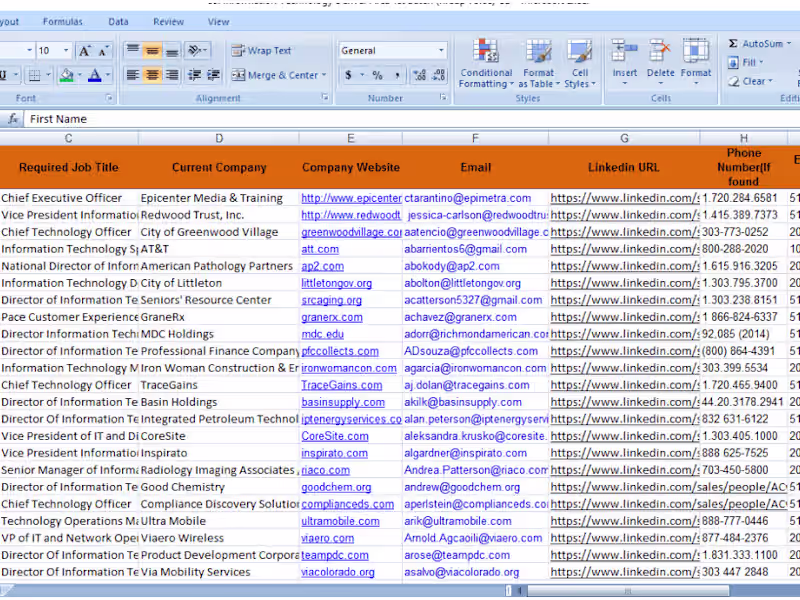Switch to the Formulas ribbon tab
The height and width of the screenshot is (600, 800).
(63, 22)
